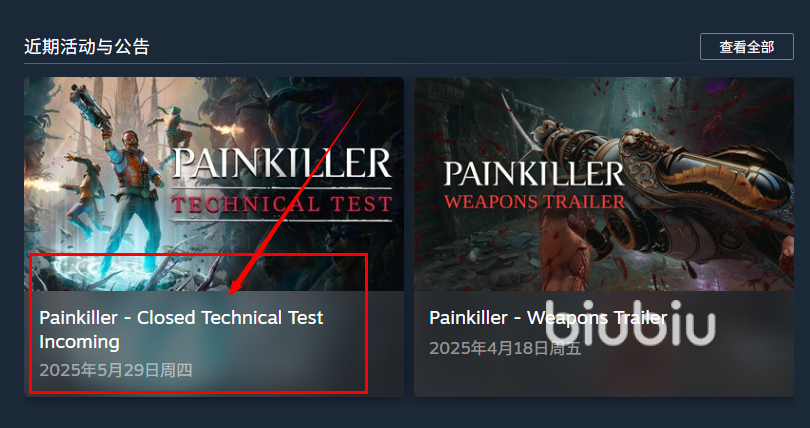Open the Painkiller Technical Test thumbnail image
The height and width of the screenshot is (428, 810).
point(214,184)
